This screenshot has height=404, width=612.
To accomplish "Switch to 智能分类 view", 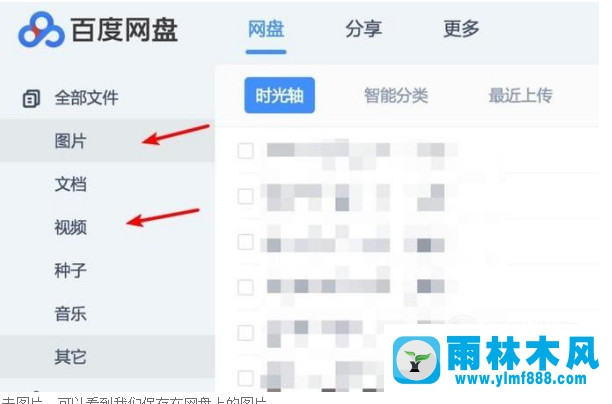I will coord(396,95).
